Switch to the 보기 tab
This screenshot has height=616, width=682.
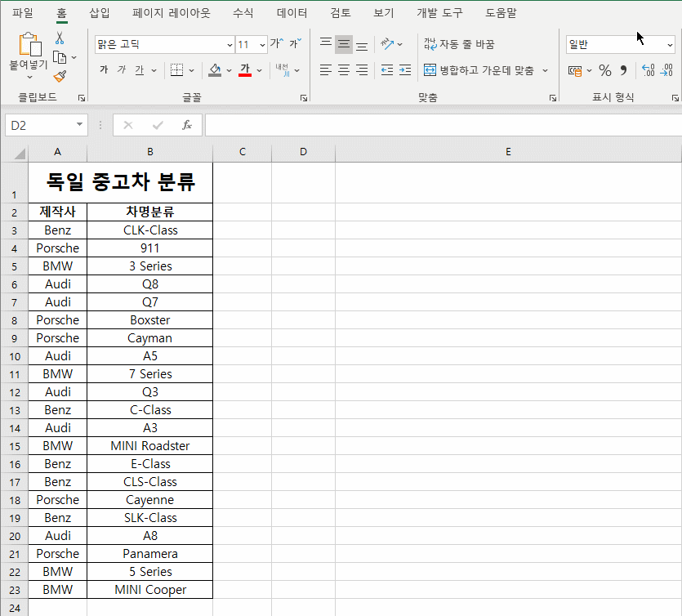click(x=384, y=13)
